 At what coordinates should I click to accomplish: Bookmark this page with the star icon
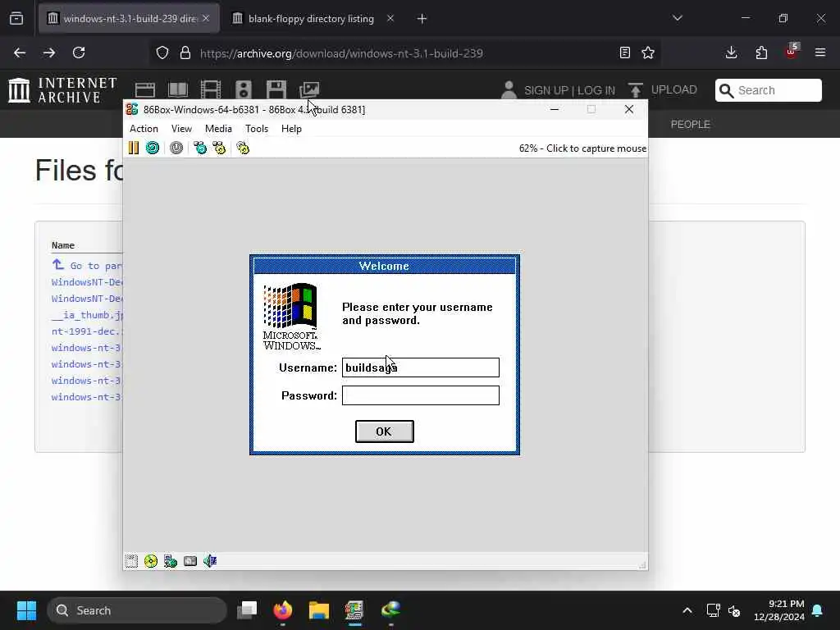coord(648,52)
